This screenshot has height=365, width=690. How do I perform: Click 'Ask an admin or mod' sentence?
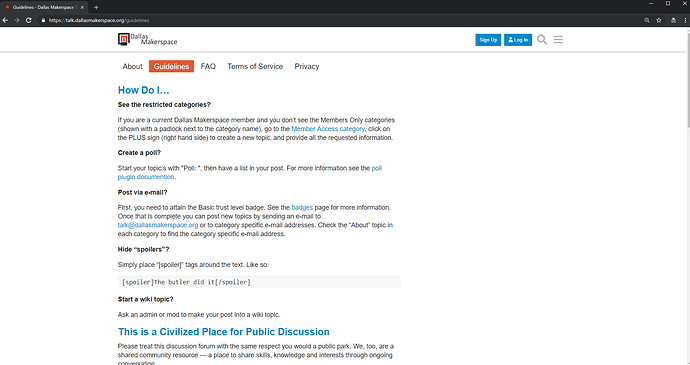[199, 315]
